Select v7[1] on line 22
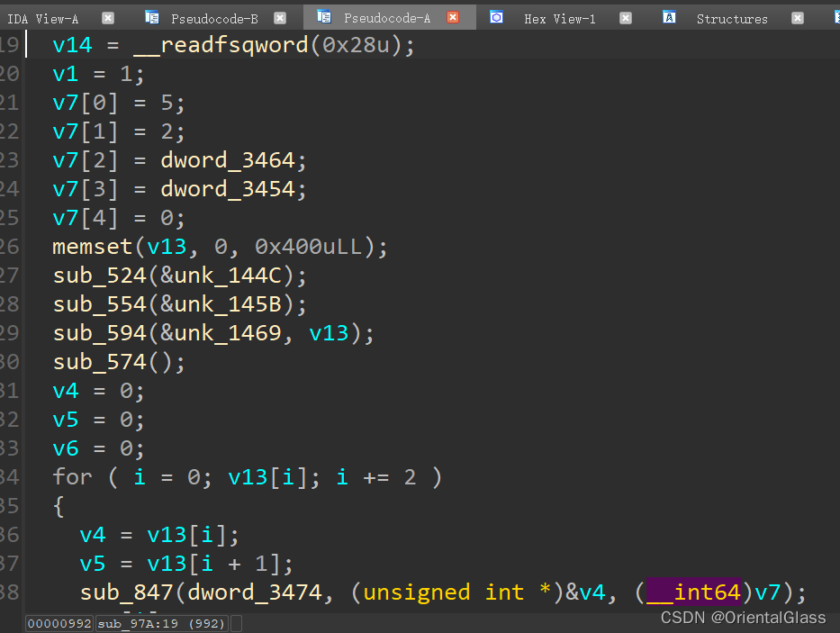This screenshot has width=840, height=633. [86, 131]
